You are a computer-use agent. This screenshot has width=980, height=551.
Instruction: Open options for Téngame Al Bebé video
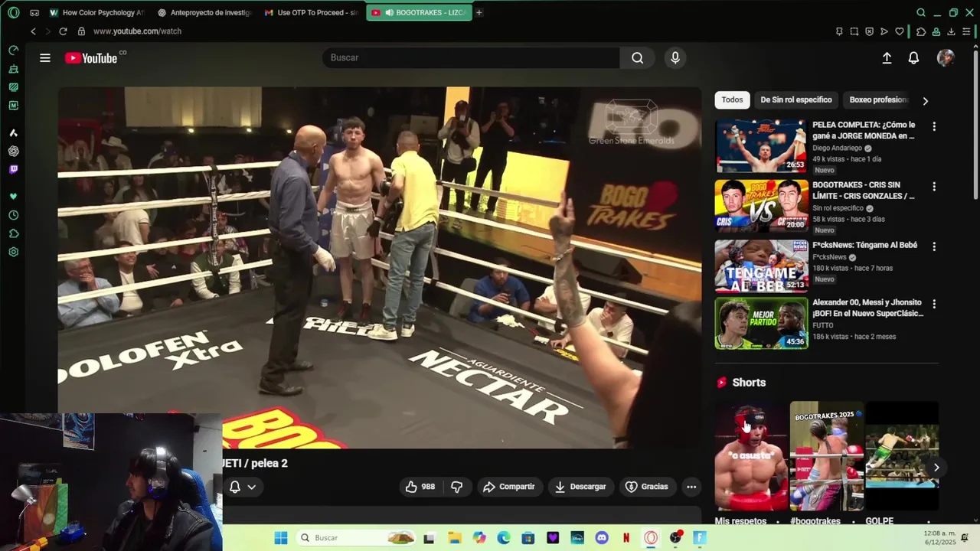pos(934,246)
